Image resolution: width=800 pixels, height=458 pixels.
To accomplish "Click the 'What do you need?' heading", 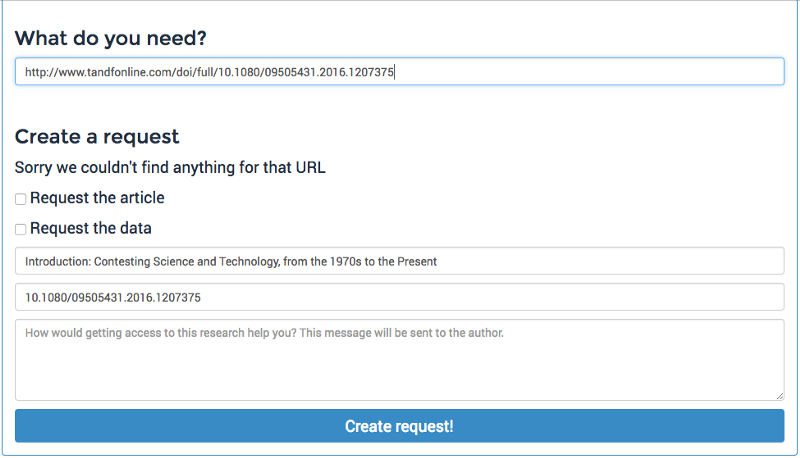I will (x=111, y=38).
